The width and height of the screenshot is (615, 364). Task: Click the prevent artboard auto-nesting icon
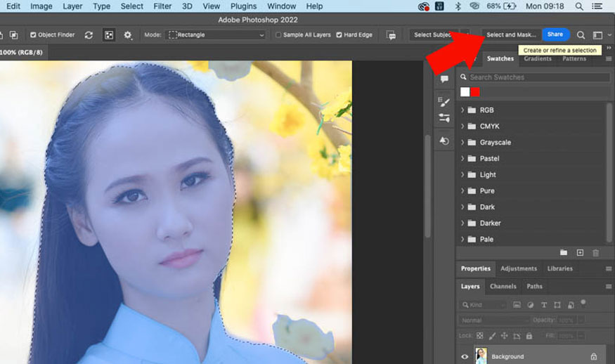point(517,336)
